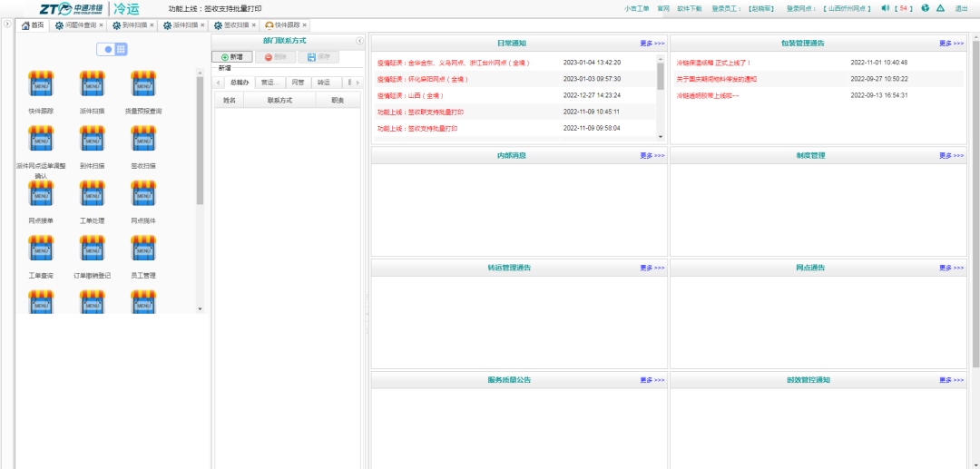Open the 订单撤销登记 menu icon
Image resolution: width=980 pixels, height=469 pixels.
coord(92,248)
